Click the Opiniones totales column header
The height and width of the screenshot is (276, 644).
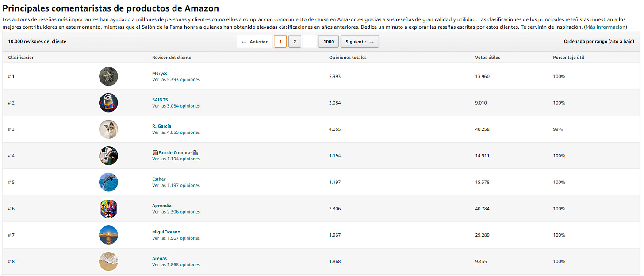[348, 58]
